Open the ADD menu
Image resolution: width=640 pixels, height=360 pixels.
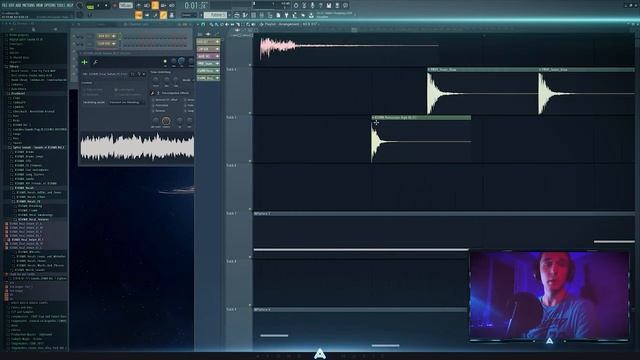point(19,5)
